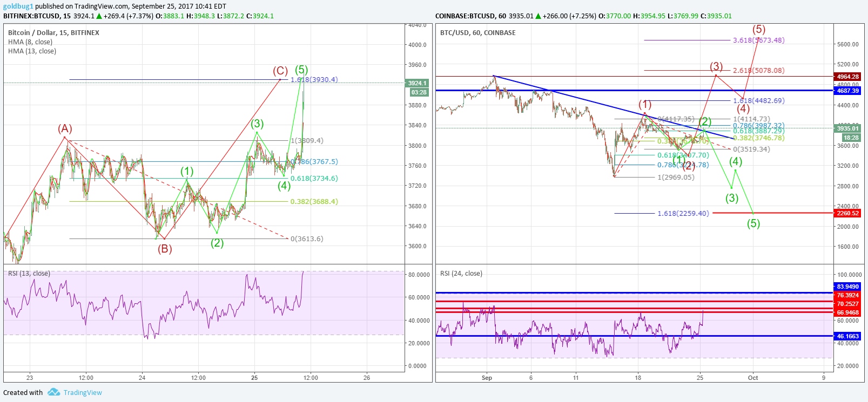The height and width of the screenshot is (402, 868).
Task: Click the '24' date on the Bitfinex time axis
Action: 142,378
